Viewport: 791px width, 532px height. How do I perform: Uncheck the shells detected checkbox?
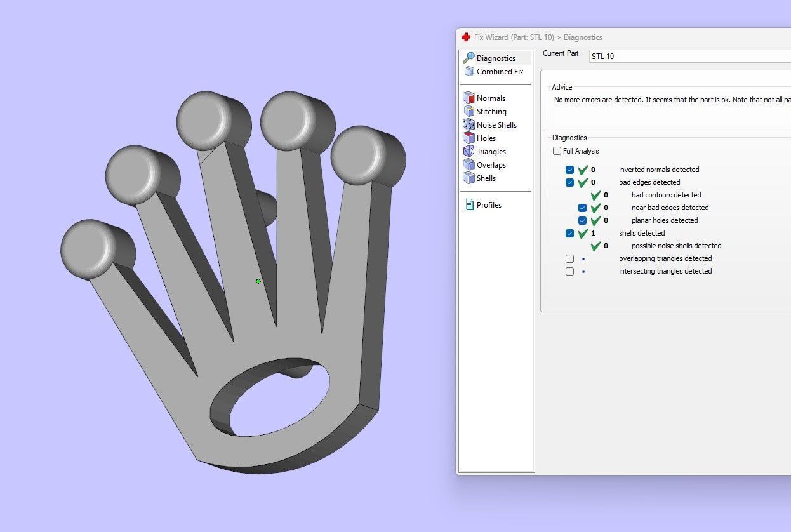(x=569, y=233)
